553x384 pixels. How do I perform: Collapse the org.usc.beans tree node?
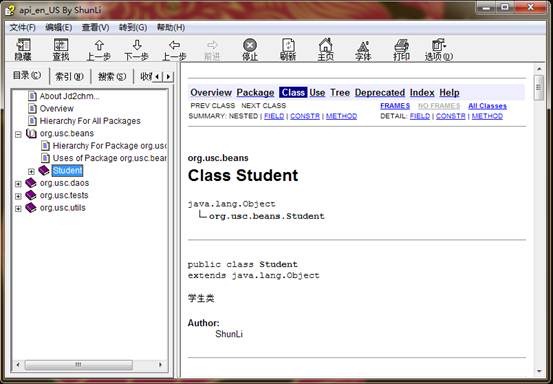[18, 134]
